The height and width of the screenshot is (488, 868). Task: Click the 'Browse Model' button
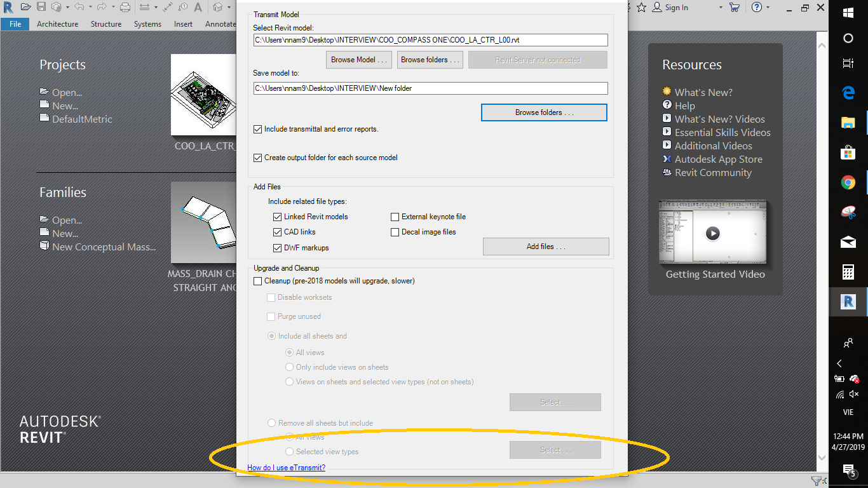tap(358, 59)
